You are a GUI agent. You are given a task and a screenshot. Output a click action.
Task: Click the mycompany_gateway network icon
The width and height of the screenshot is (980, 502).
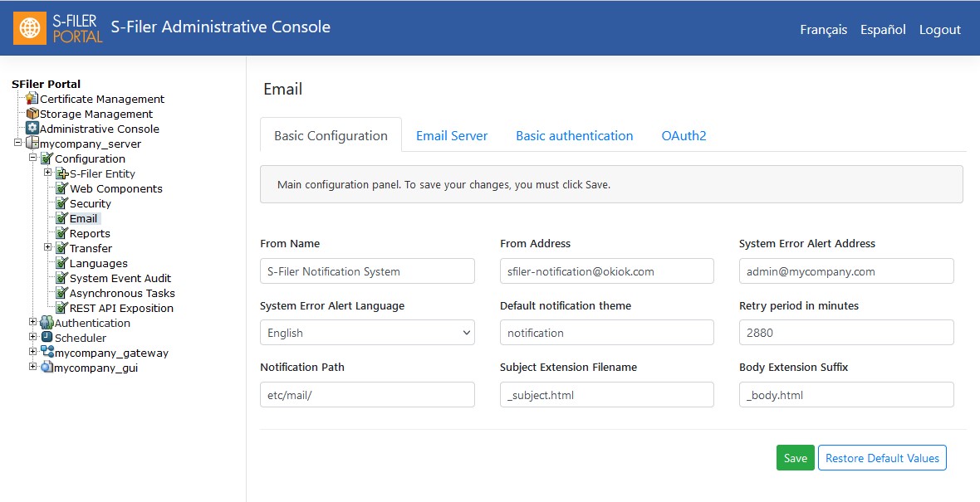pos(47,352)
